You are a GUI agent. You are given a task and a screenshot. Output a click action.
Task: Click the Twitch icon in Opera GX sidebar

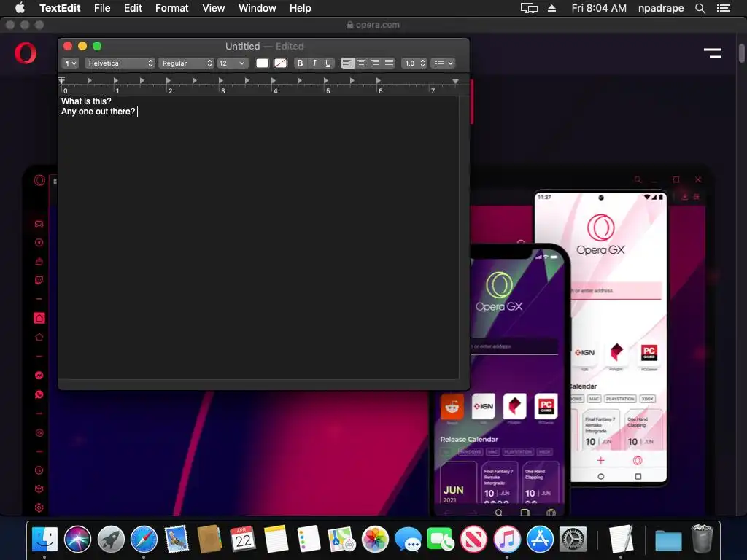tap(39, 280)
